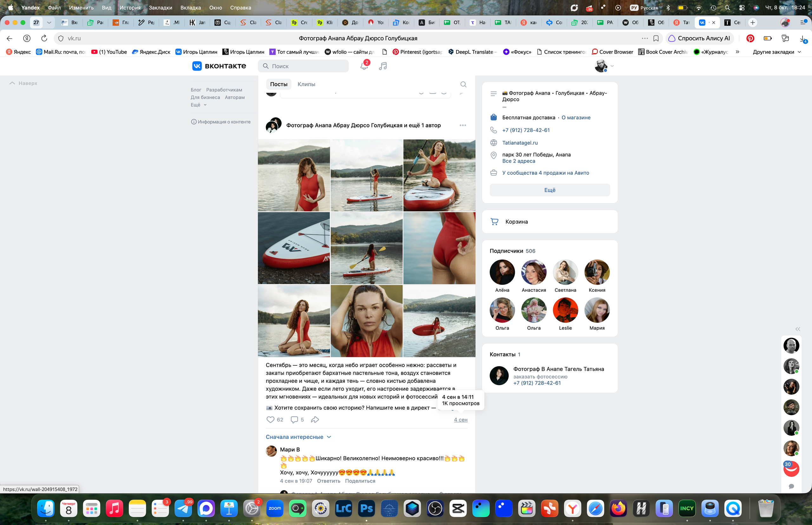The height and width of the screenshot is (525, 812).
Task: Open subscriber Leslie's avatar
Action: click(x=565, y=310)
